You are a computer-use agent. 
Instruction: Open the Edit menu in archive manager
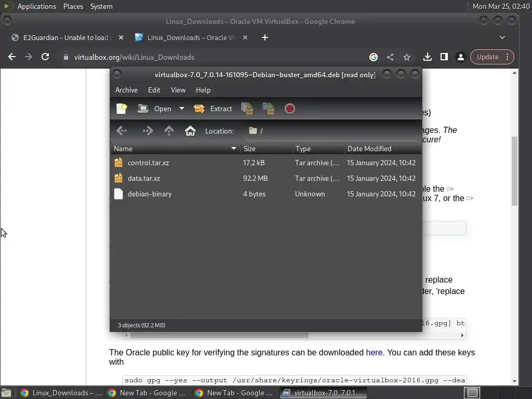pos(154,90)
